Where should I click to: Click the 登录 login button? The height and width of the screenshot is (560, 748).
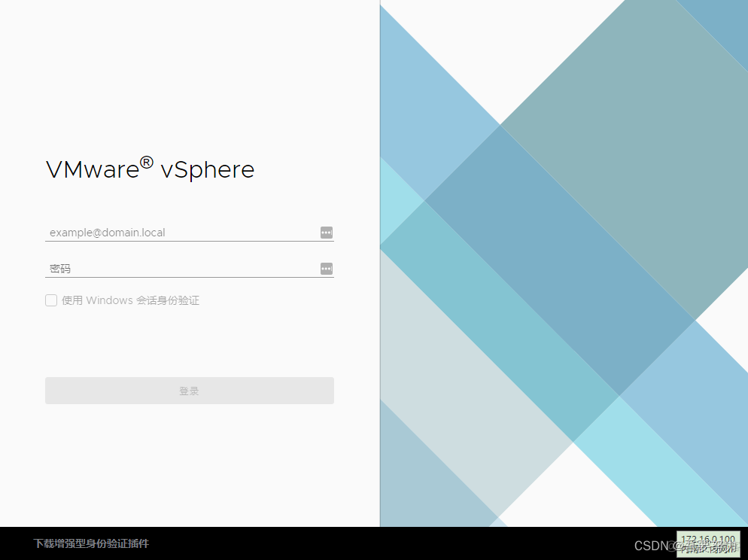click(x=190, y=391)
